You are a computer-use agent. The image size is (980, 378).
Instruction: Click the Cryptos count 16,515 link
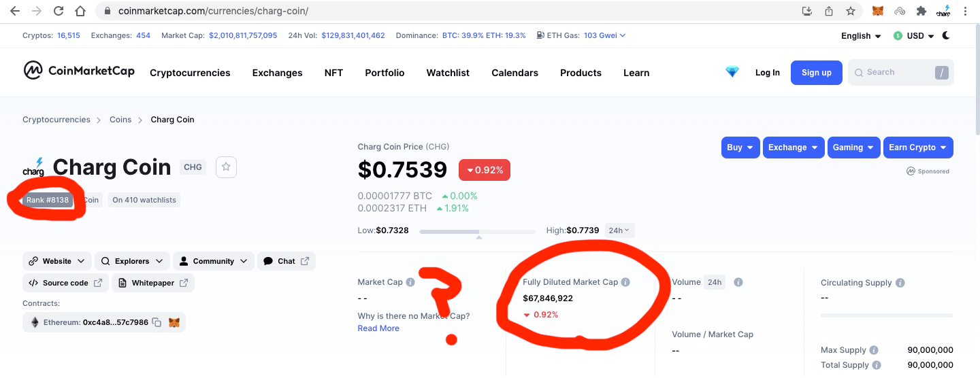click(69, 35)
